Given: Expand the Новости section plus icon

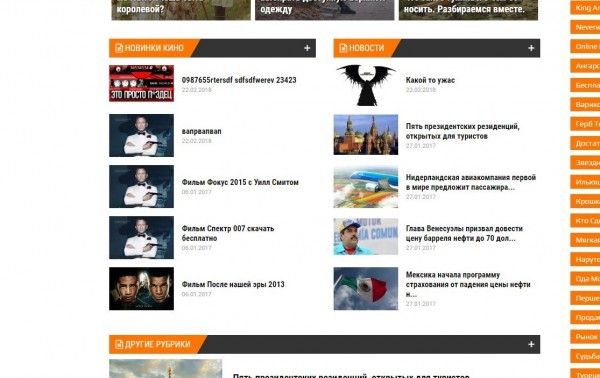Looking at the screenshot, I should pyautogui.click(x=531, y=48).
